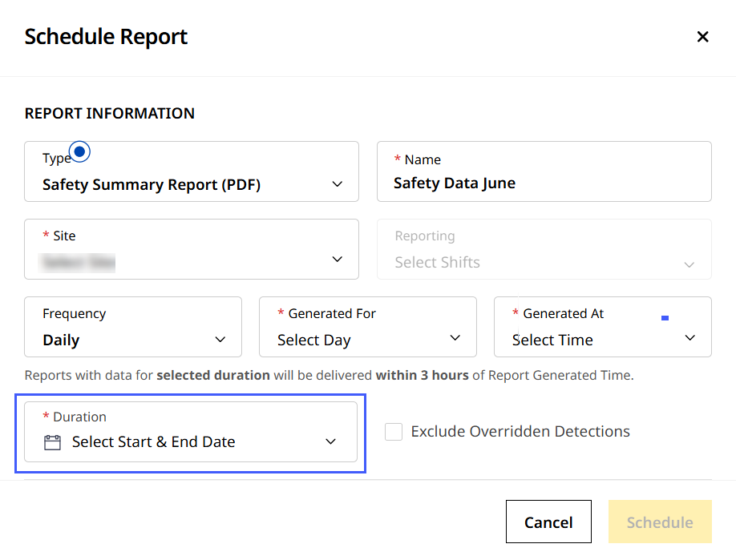Expand the Daily frequency dropdown
This screenshot has width=736, height=560.
click(120, 340)
